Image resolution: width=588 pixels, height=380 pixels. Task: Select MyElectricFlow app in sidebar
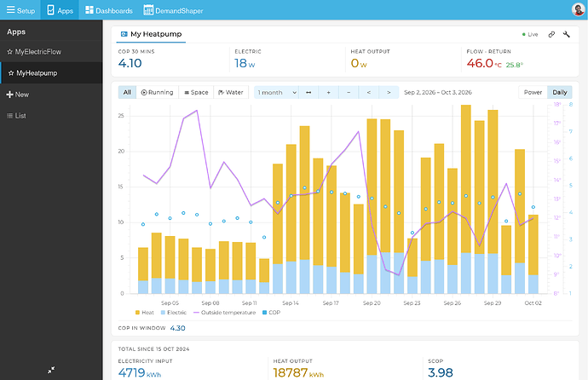point(51,52)
